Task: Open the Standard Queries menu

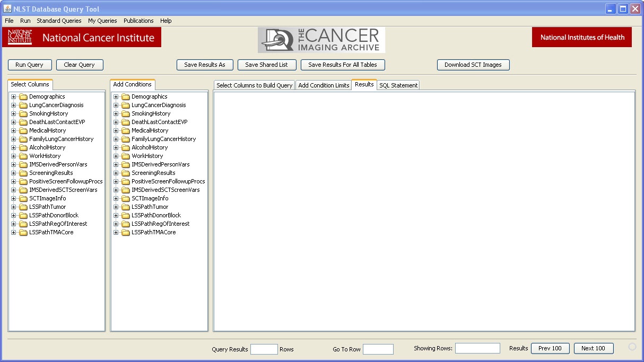Action: 59,21
